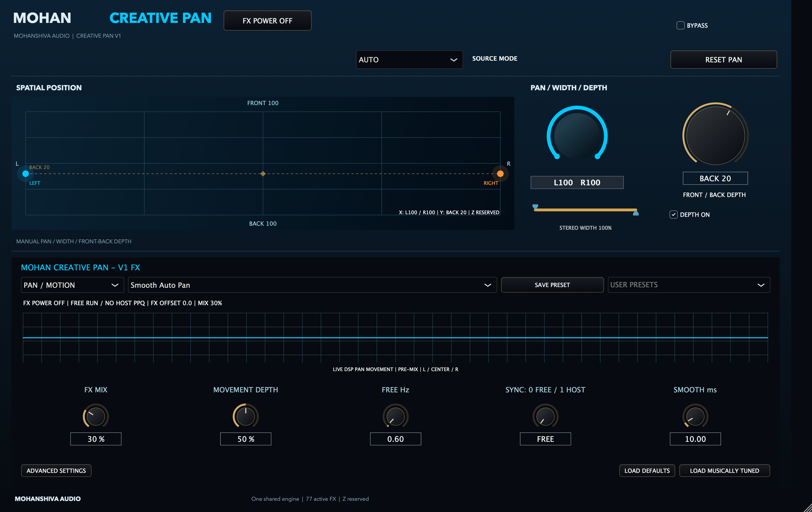Click the orange RIGHT pan handle

[500, 174]
